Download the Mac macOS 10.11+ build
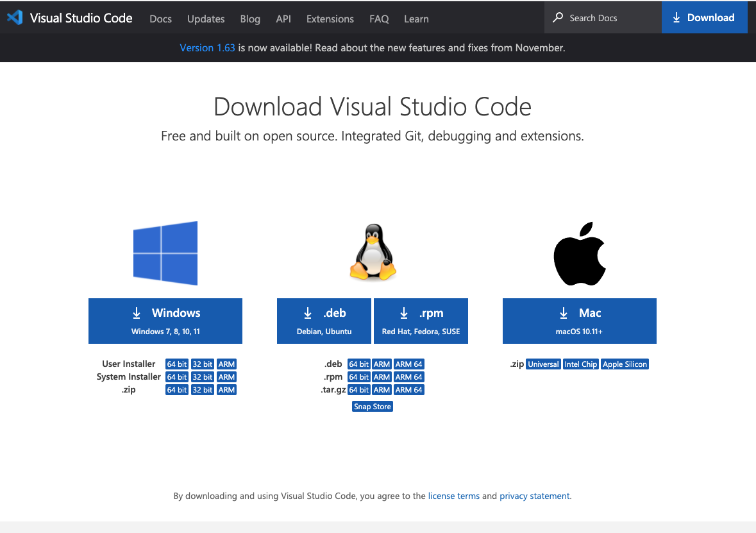The image size is (756, 533). coord(580,321)
